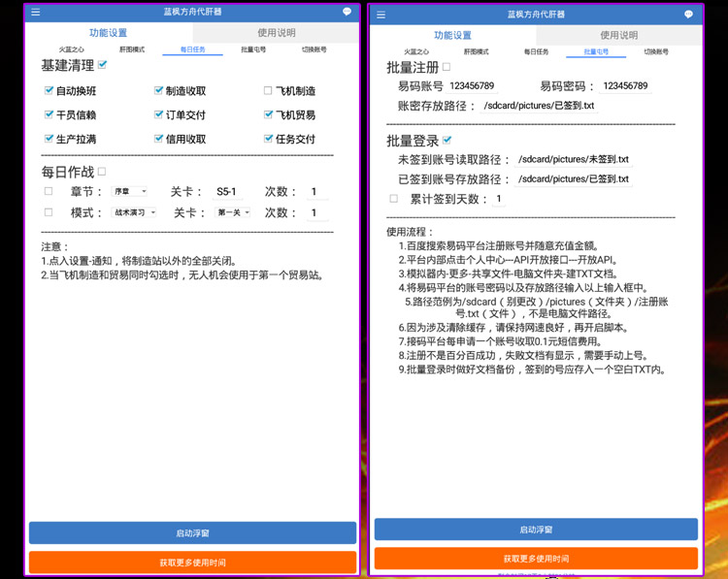Click chat bubble icon in right panel
Screen dimensions: 728x579
click(688, 15)
